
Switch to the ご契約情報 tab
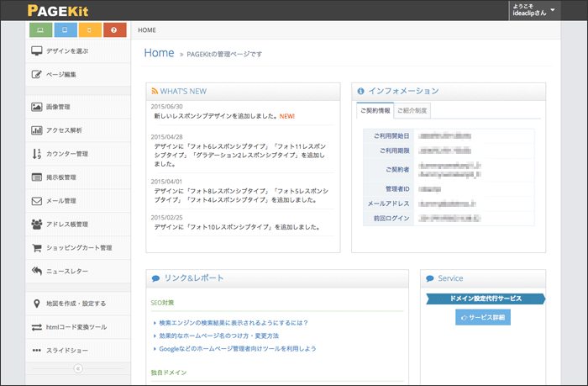(x=375, y=110)
